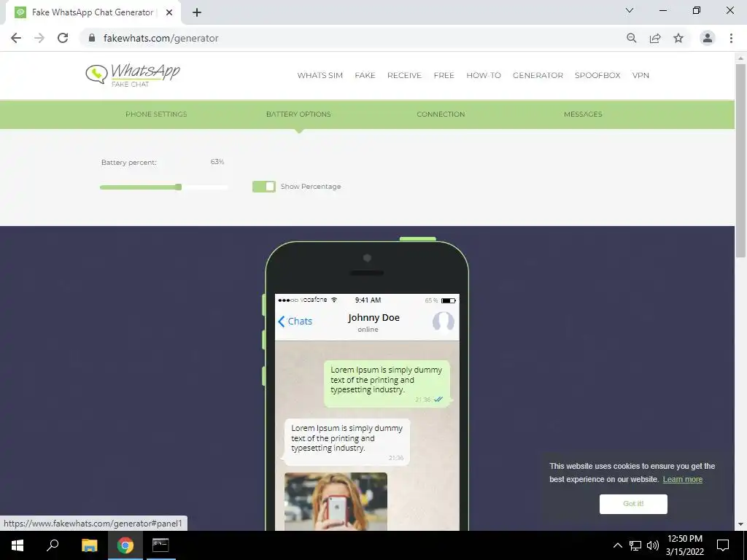Click the blue double-check read receipt
The image size is (747, 560).
point(438,400)
